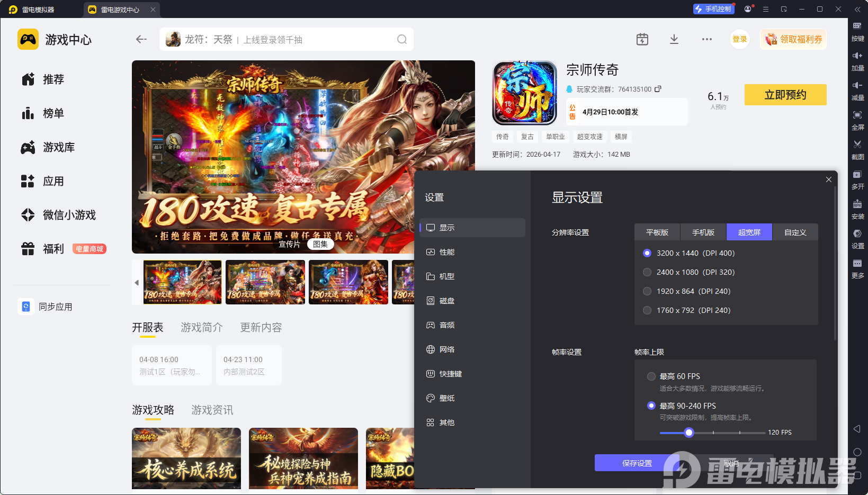Focus the 龙符：天祭 search box

tap(286, 39)
